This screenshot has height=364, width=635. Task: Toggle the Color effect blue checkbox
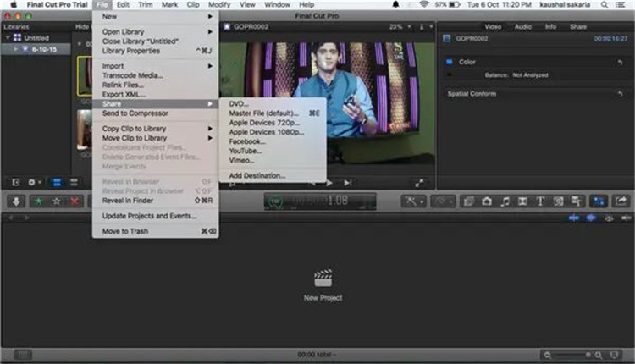coord(450,62)
